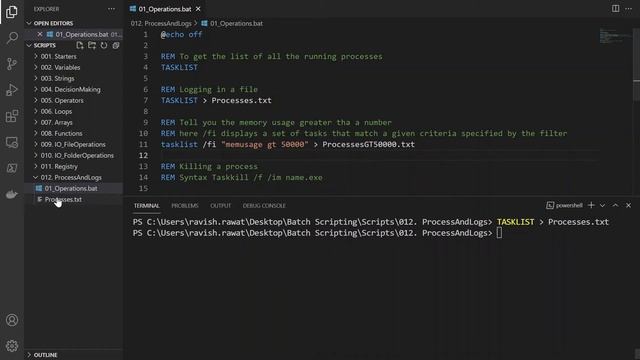Open the Accounts icon
Screen dimensions: 640x360
click(12, 320)
